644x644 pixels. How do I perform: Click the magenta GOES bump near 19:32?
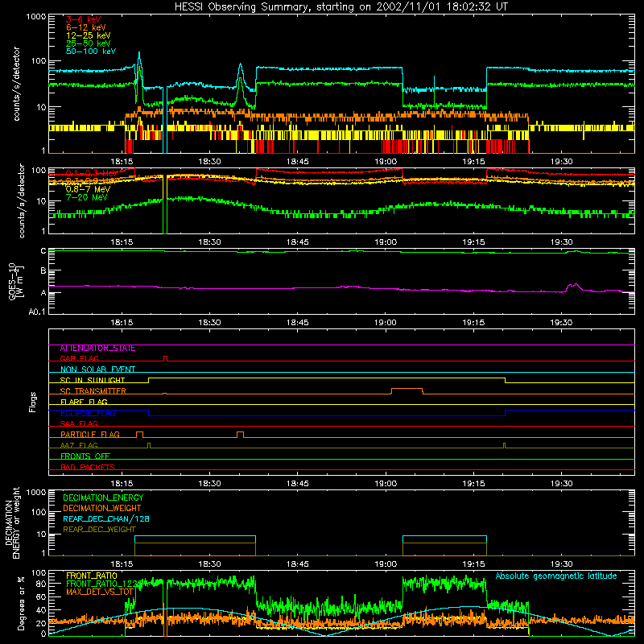click(x=573, y=287)
